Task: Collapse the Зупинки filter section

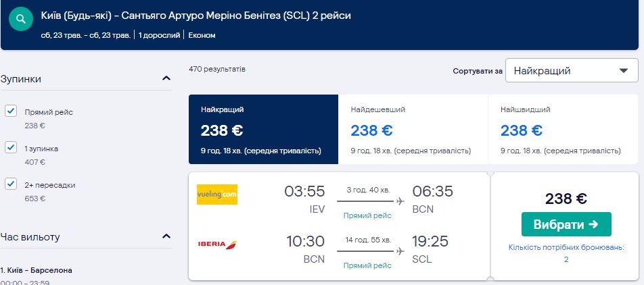Action: click(166, 79)
